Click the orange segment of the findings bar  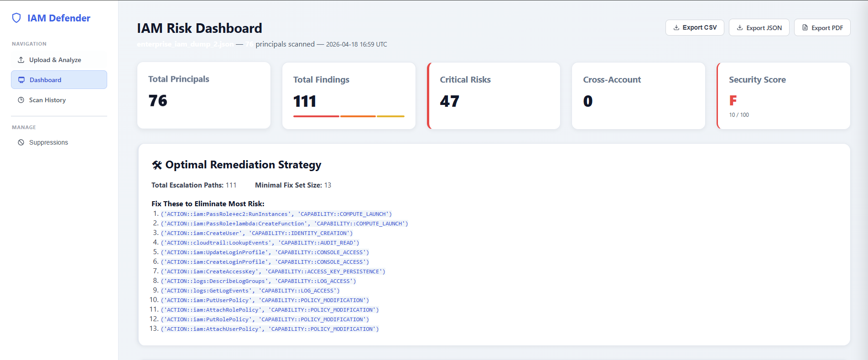(358, 116)
